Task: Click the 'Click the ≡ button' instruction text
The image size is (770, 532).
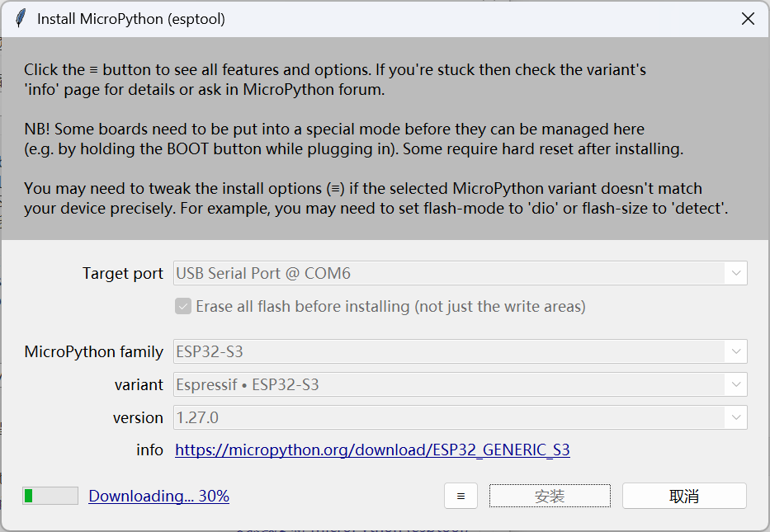Action: pyautogui.click(x=335, y=79)
